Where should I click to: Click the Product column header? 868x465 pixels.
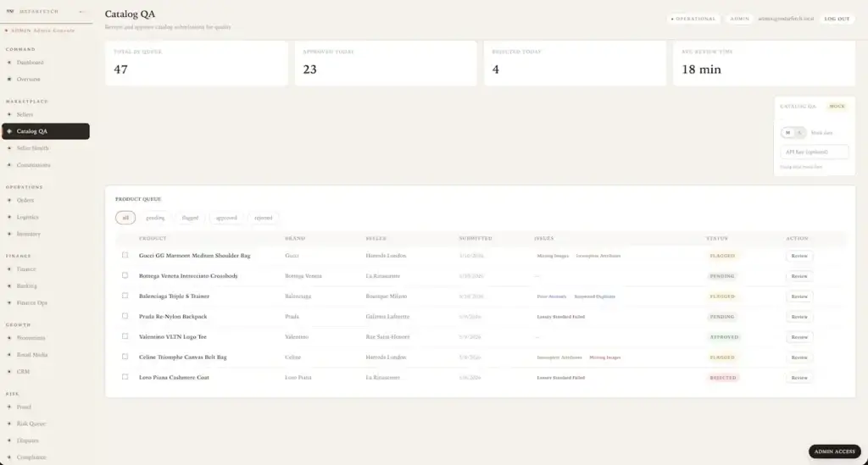click(153, 238)
